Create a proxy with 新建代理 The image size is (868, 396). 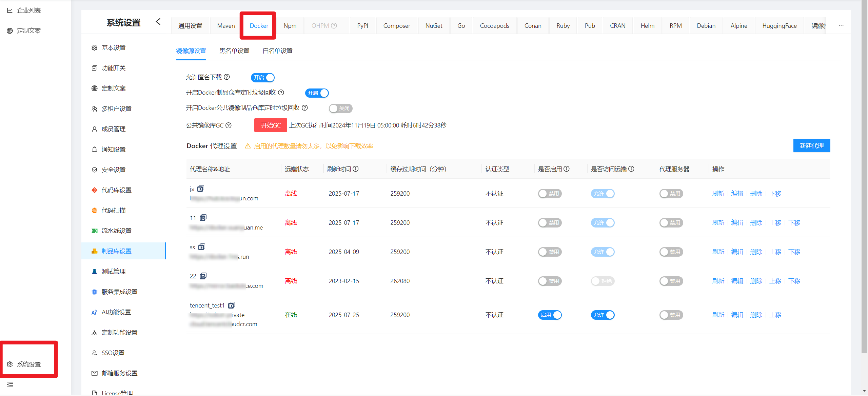pos(812,145)
